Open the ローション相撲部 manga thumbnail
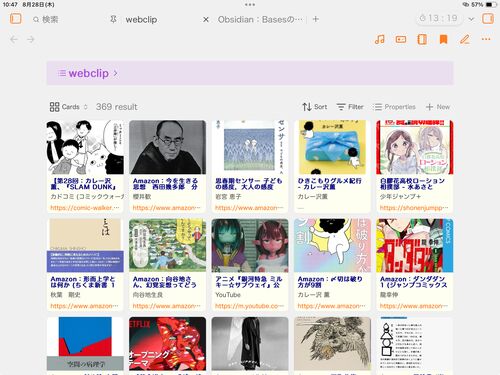This screenshot has width=500, height=375. [x=415, y=147]
